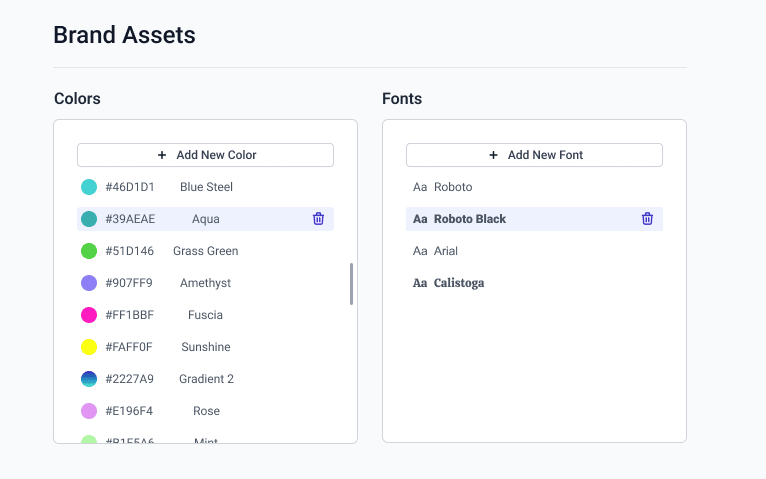Select the Blue Steel color swatch
This screenshot has height=479, width=766.
click(89, 187)
